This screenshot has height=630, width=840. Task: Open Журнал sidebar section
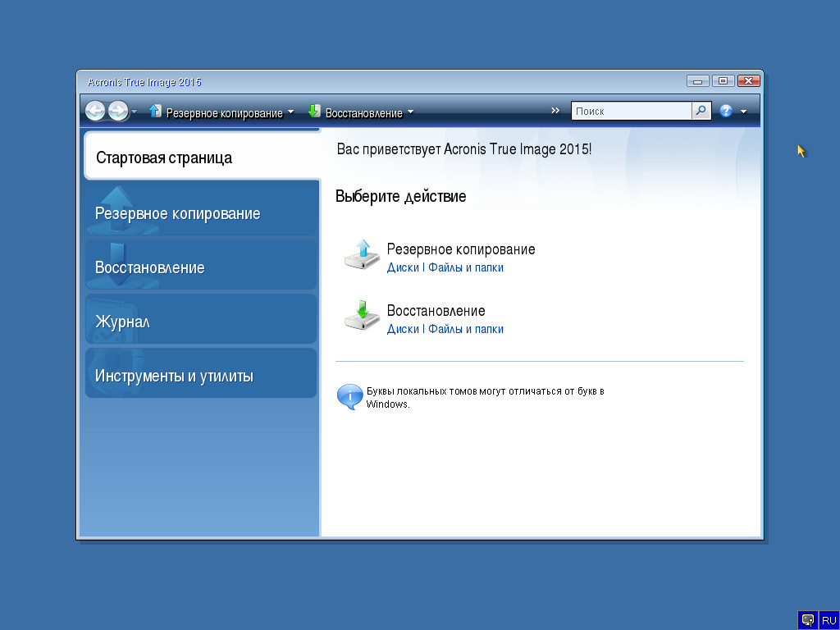[202, 319]
